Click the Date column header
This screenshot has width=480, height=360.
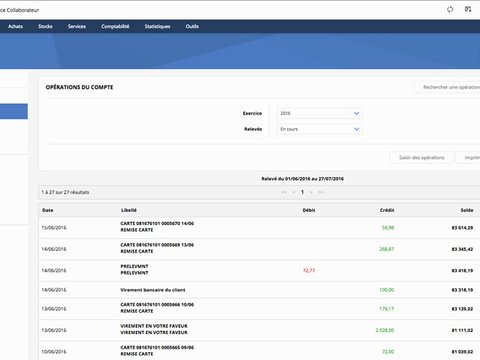(x=48, y=210)
